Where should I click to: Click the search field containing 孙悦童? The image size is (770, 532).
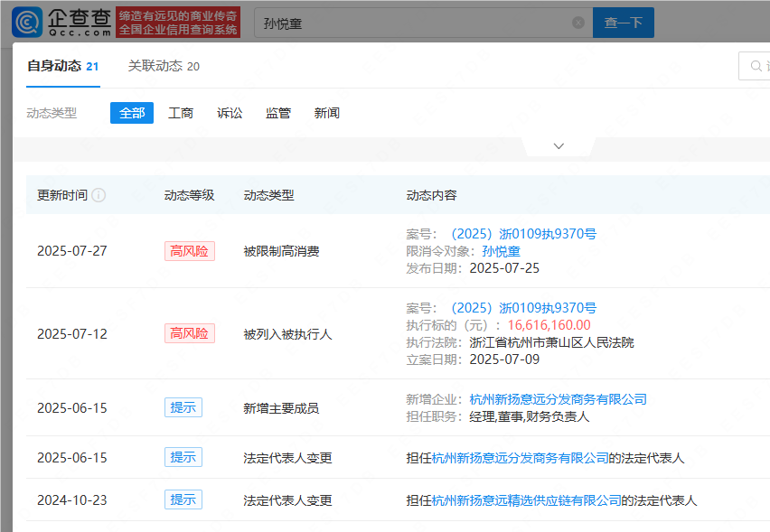pos(423,23)
